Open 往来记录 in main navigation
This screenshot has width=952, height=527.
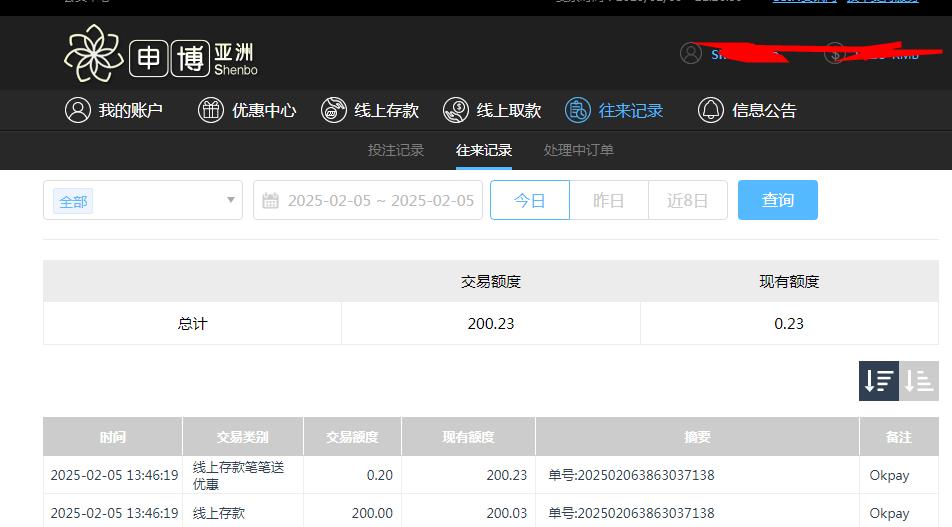coord(614,110)
